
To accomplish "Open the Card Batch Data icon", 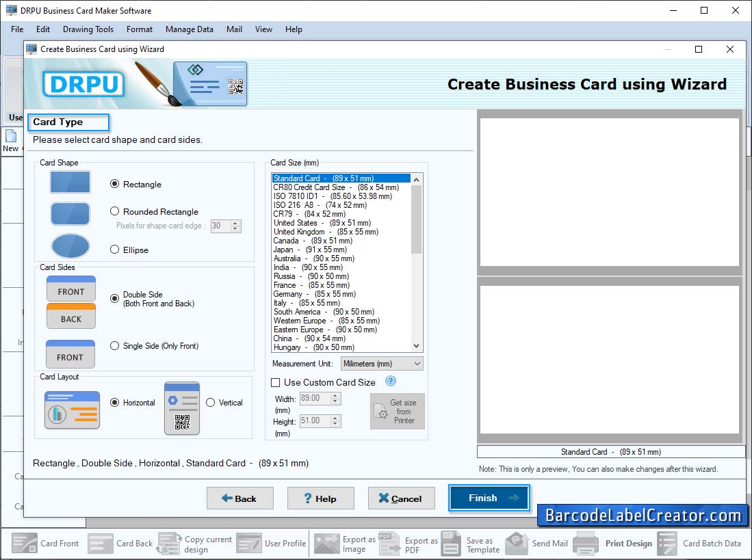I will pyautogui.click(x=667, y=543).
